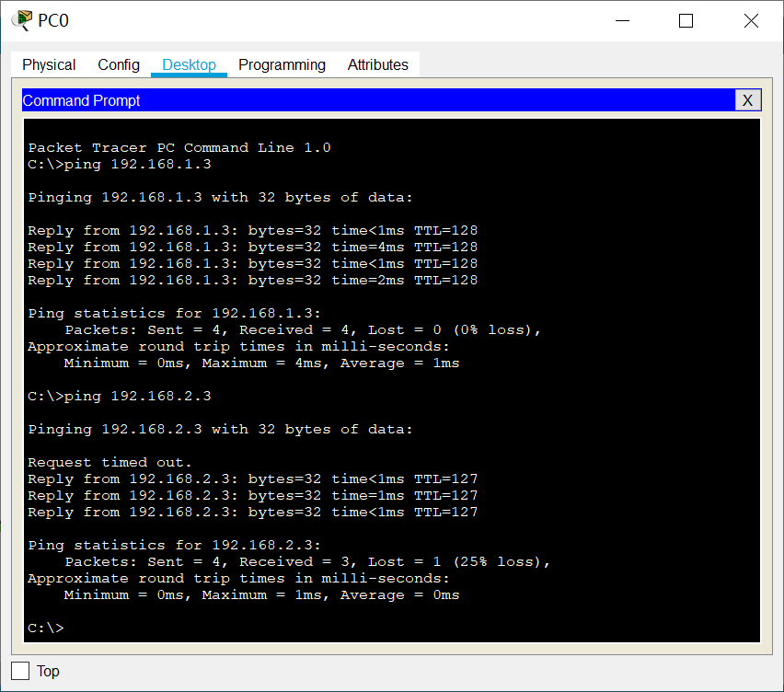
Task: Open the Programming tab
Action: pos(282,65)
